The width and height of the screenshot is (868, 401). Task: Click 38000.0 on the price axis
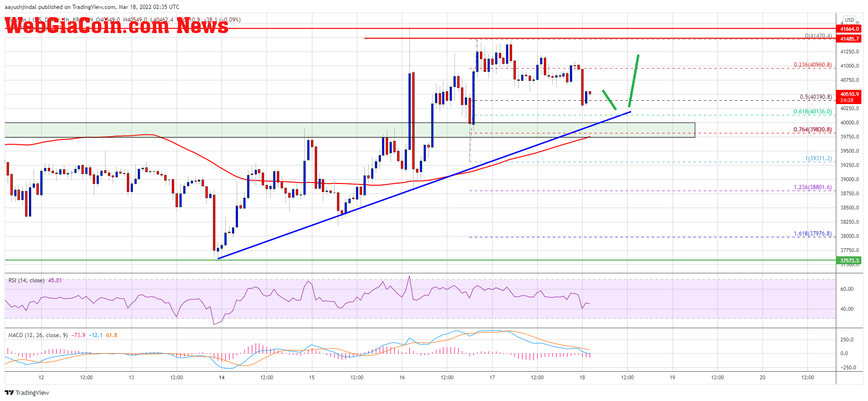coord(850,236)
